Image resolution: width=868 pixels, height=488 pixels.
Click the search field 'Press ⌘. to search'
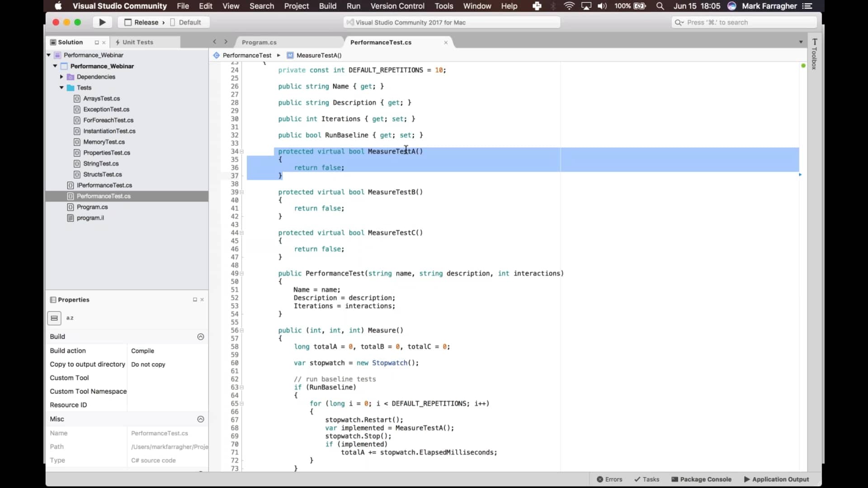click(744, 22)
